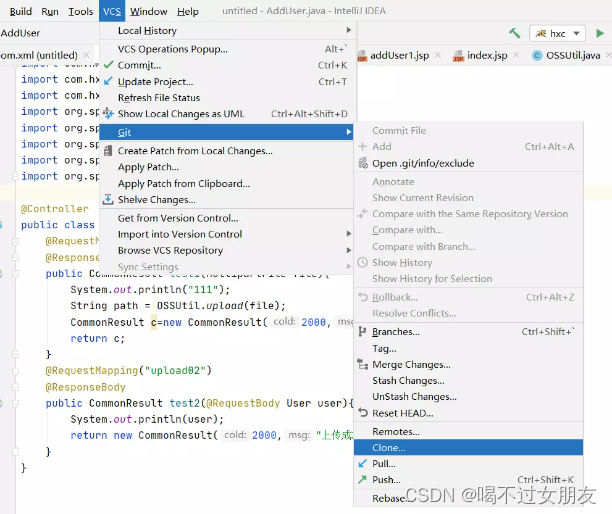
Task: Select Remotes... menu entry
Action: tap(468, 431)
